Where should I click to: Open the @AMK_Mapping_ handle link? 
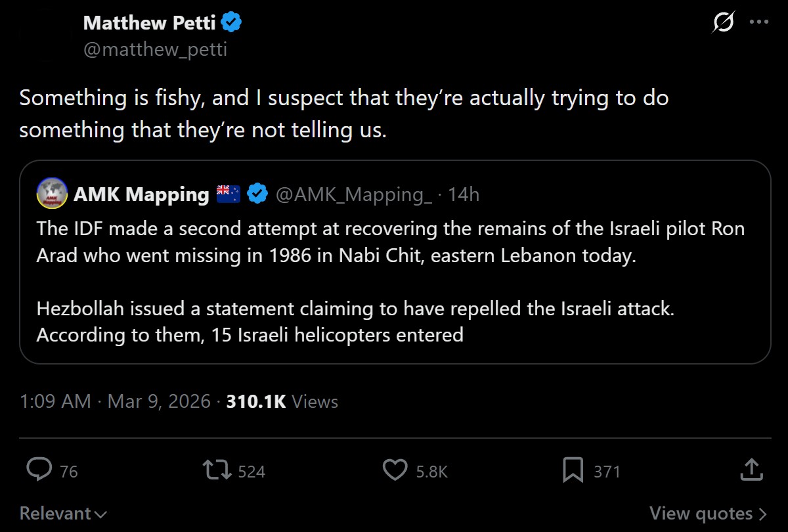pyautogui.click(x=354, y=194)
